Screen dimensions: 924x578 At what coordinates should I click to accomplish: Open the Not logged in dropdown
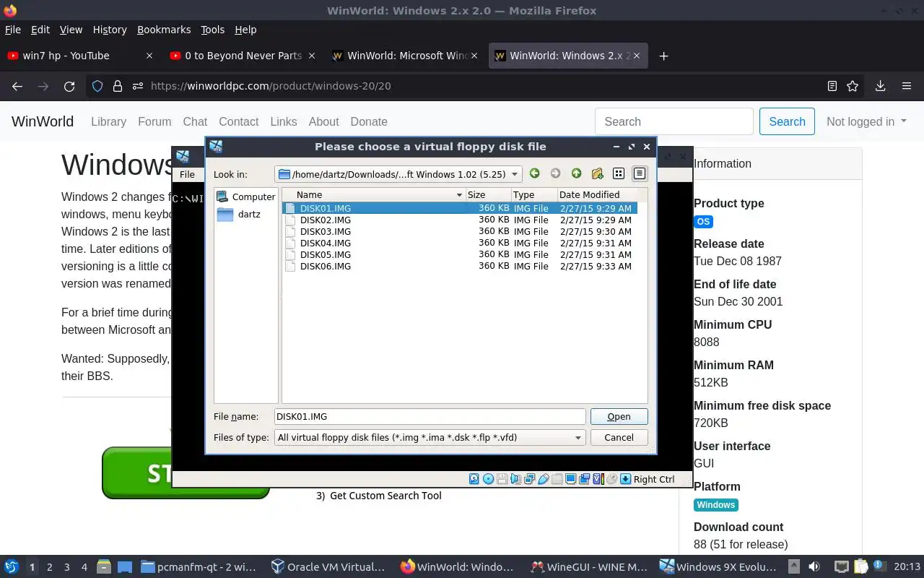tap(866, 121)
